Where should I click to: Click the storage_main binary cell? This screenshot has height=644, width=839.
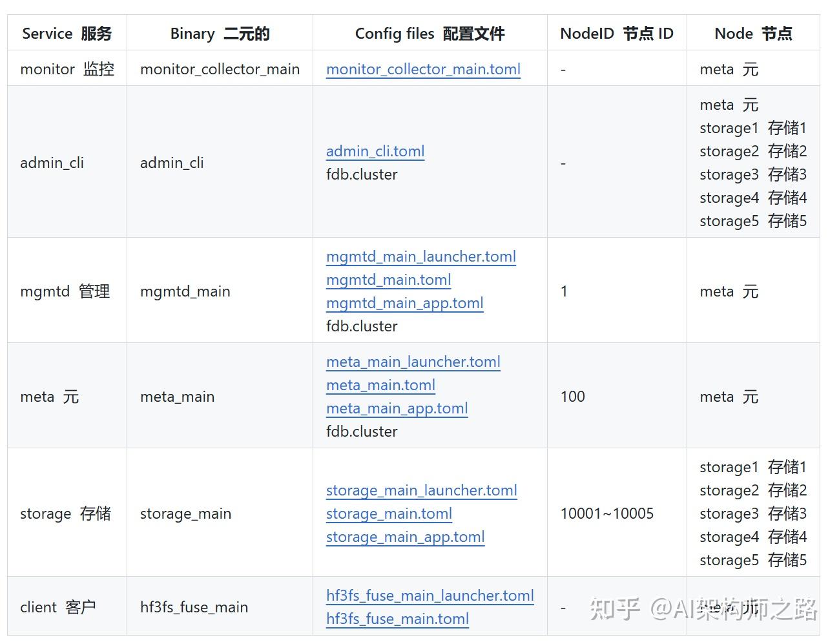(x=185, y=514)
